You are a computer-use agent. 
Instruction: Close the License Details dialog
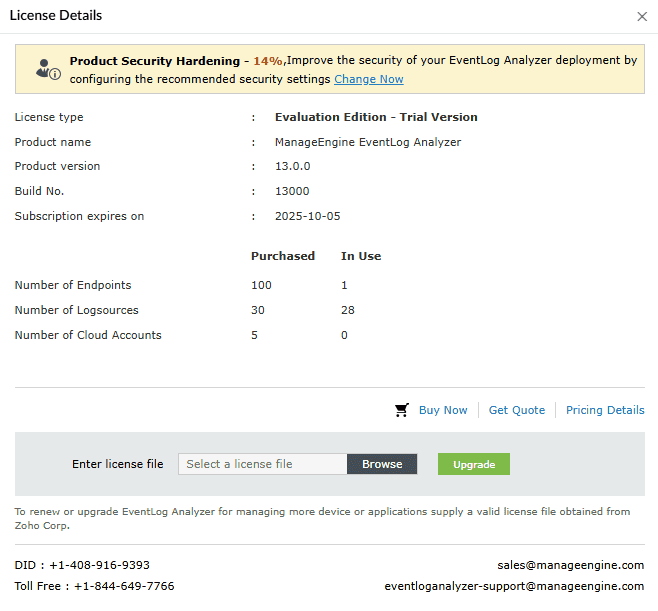point(642,16)
